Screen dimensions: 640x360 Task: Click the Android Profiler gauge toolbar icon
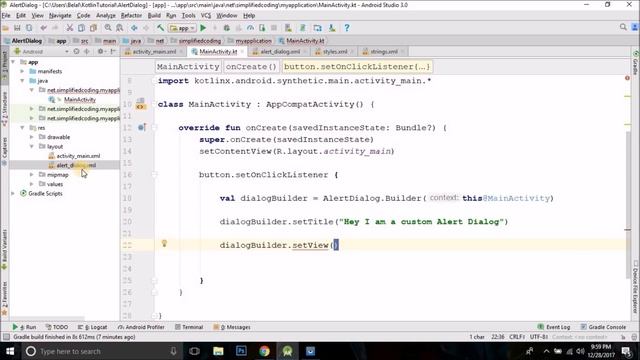250,28
